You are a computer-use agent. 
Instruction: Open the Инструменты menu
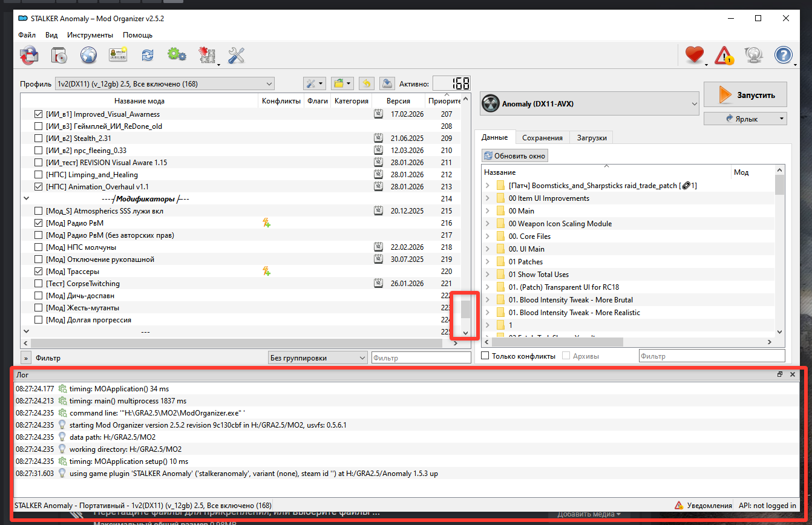point(90,35)
